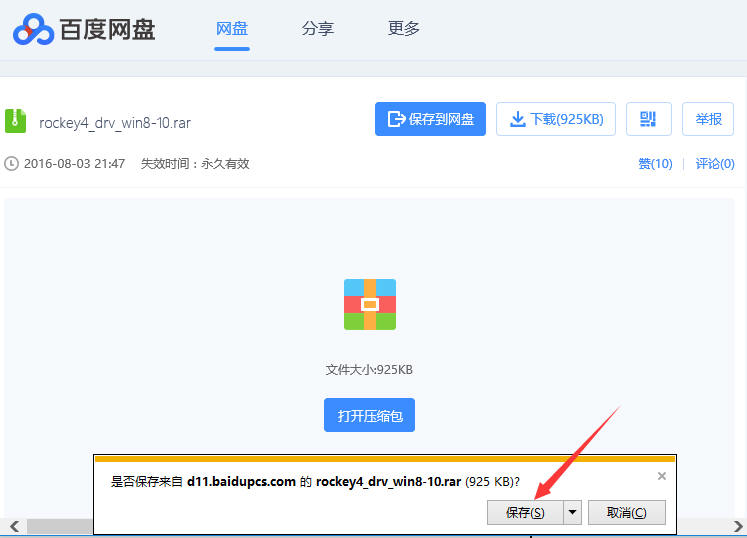Click the horizontal scrollbar thumb
The image size is (747, 538).
pyautogui.click(x=60, y=527)
